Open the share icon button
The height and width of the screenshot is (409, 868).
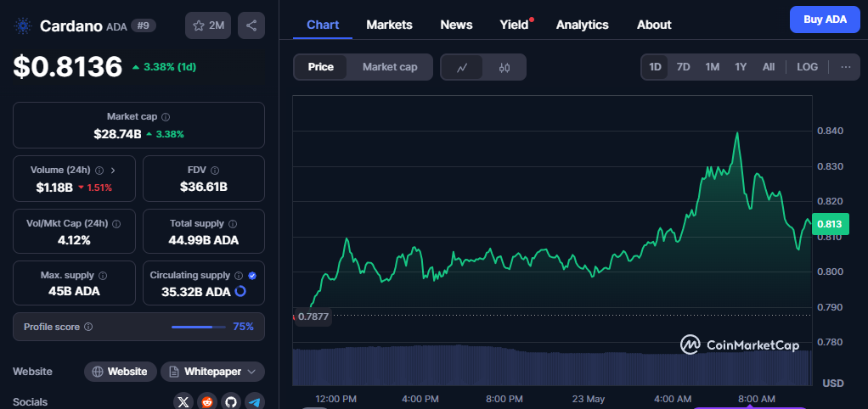coord(251,25)
